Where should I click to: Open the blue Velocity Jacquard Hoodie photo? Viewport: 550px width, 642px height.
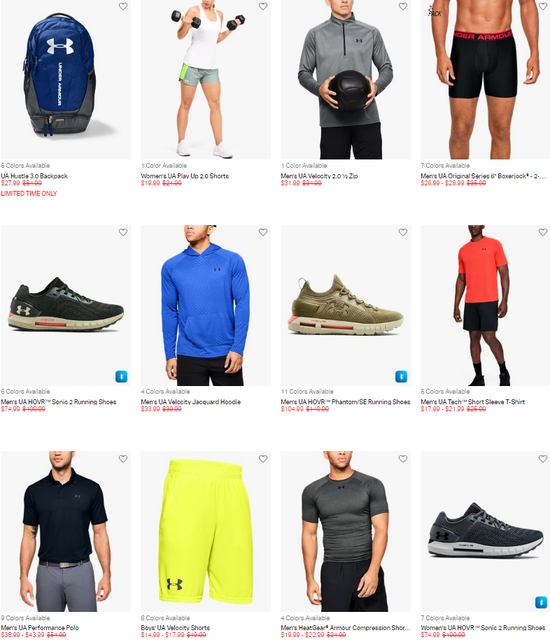pyautogui.click(x=206, y=305)
